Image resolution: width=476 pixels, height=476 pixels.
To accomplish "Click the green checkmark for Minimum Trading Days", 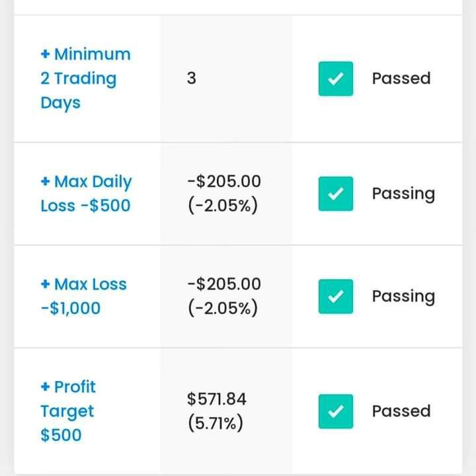I will [336, 79].
